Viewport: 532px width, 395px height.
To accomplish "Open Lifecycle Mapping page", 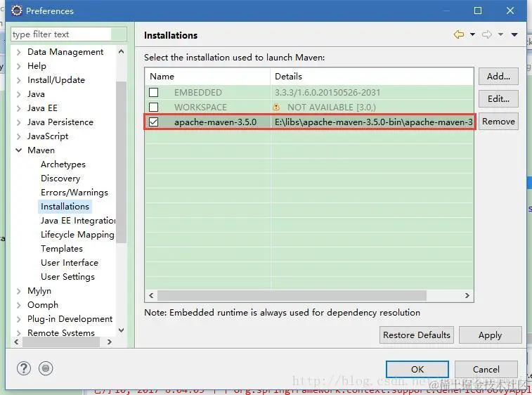I will [77, 235].
